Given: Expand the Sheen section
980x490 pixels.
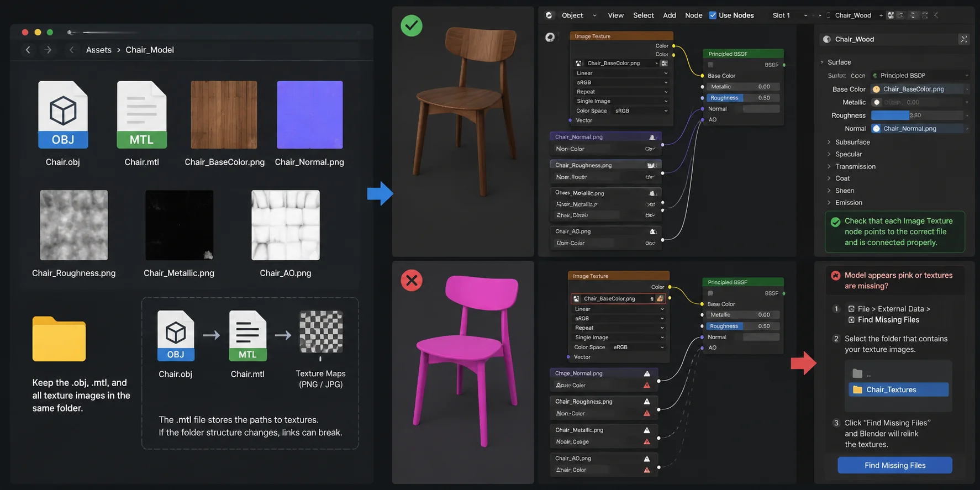Looking at the screenshot, I should pos(841,191).
